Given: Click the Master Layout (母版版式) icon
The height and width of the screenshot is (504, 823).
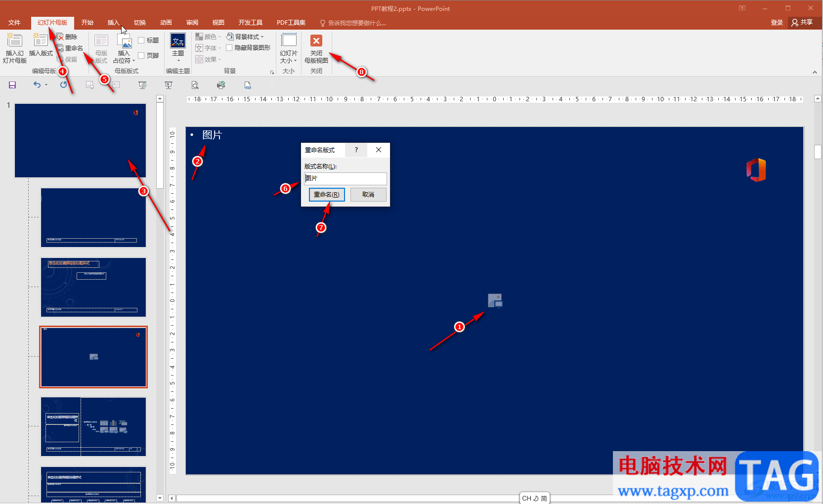Looking at the screenshot, I should click(101, 41).
